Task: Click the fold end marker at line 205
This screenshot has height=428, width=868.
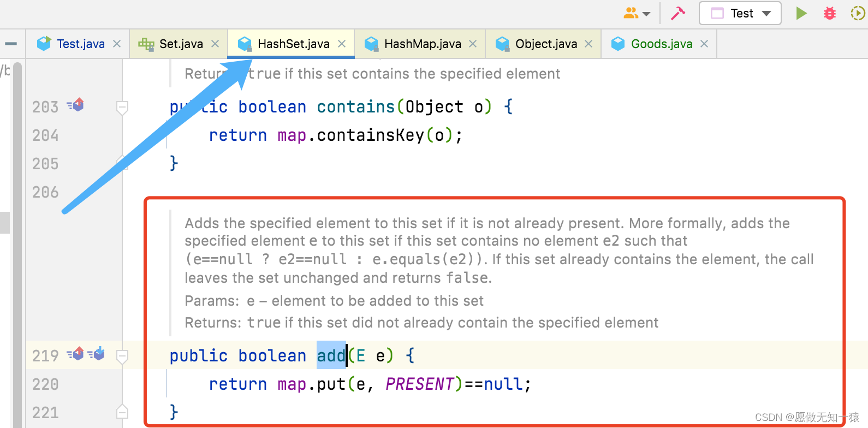Action: [x=122, y=162]
